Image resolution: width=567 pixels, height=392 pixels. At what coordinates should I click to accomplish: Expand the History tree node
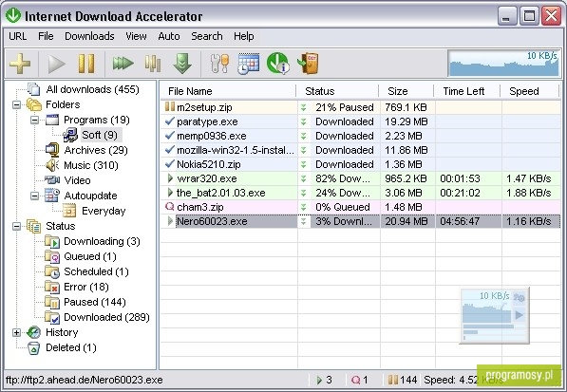(17, 332)
